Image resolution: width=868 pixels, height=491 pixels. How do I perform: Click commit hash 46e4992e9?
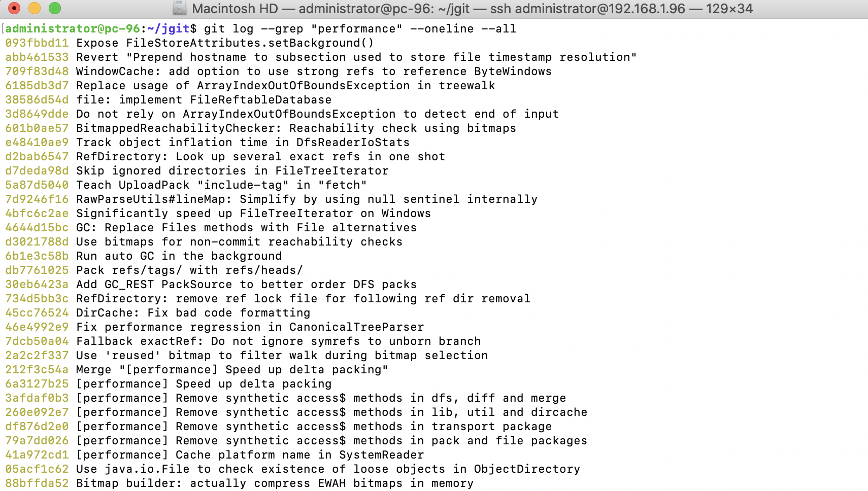click(x=37, y=327)
